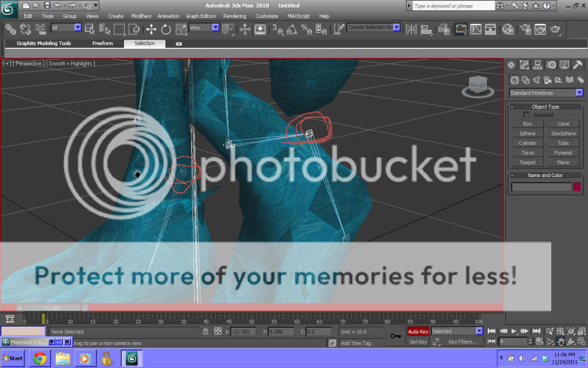This screenshot has height=368, width=588.
Task: Create a Teapot primitive
Action: pos(527,163)
